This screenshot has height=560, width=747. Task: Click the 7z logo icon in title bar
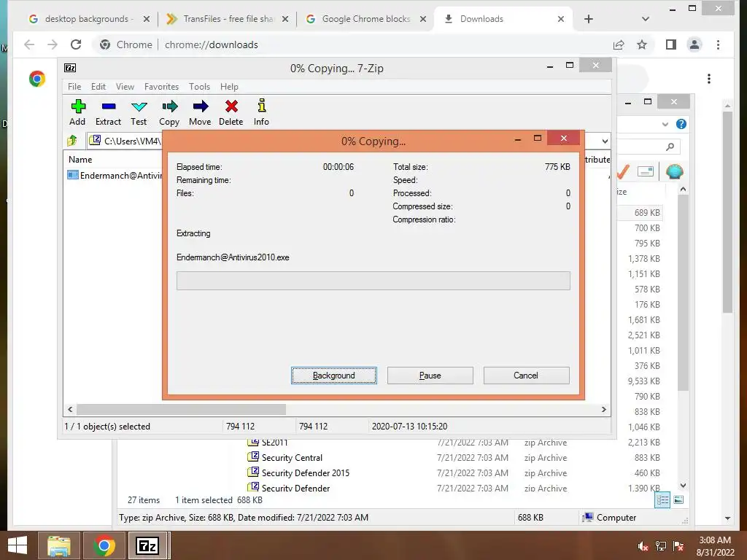tap(70, 68)
